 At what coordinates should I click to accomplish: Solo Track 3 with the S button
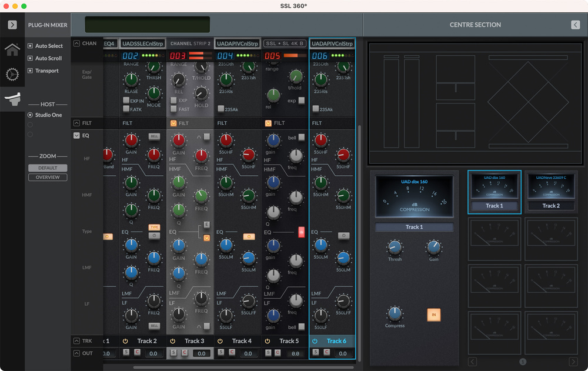pos(174,353)
